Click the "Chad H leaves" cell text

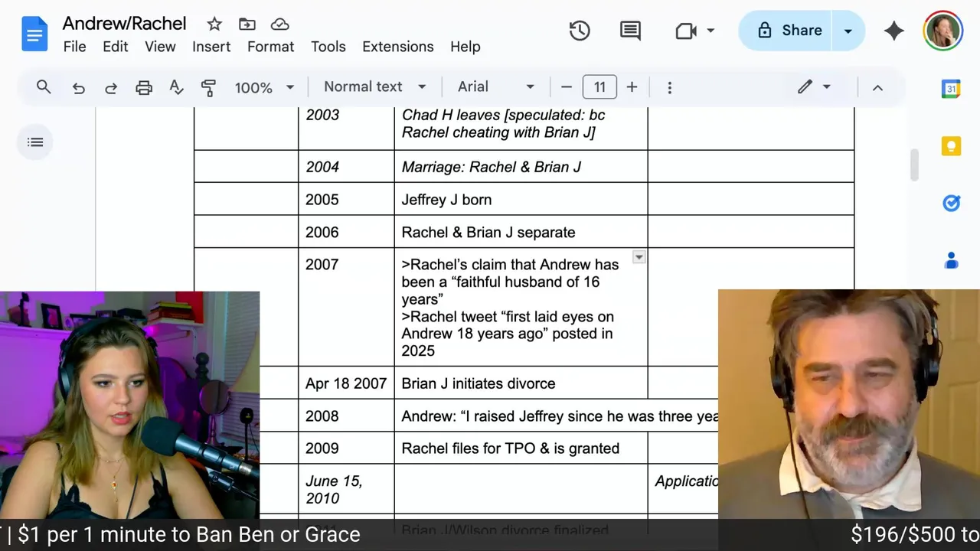tap(503, 123)
